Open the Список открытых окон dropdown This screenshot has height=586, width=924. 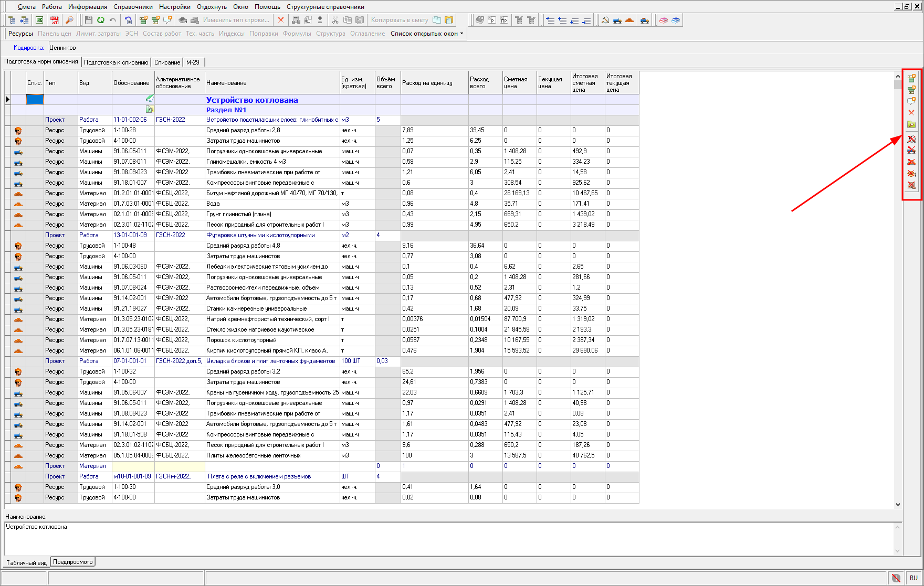[x=427, y=34]
